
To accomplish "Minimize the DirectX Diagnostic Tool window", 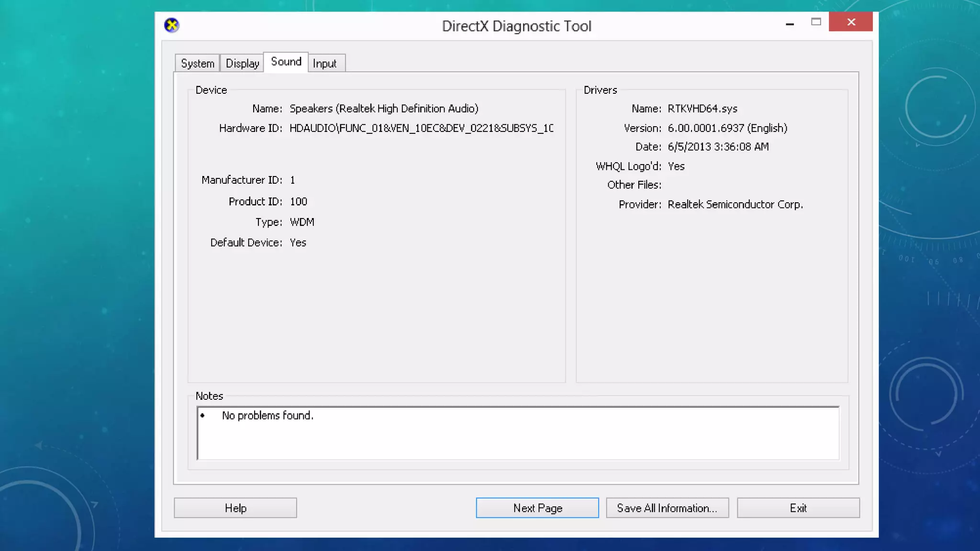I will (790, 23).
